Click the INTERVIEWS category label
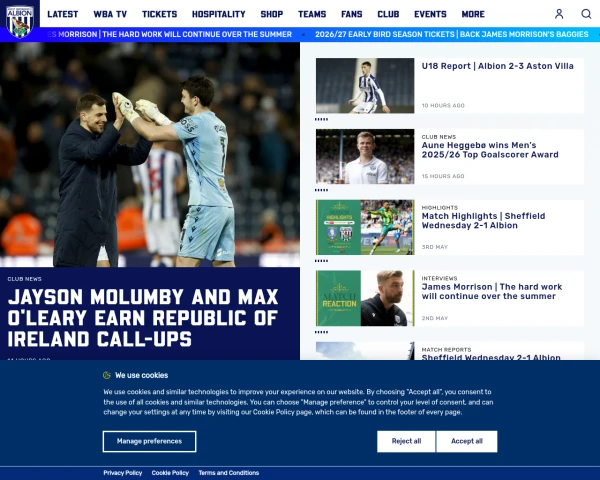Screen dimensions: 600x480 pyautogui.click(x=439, y=279)
